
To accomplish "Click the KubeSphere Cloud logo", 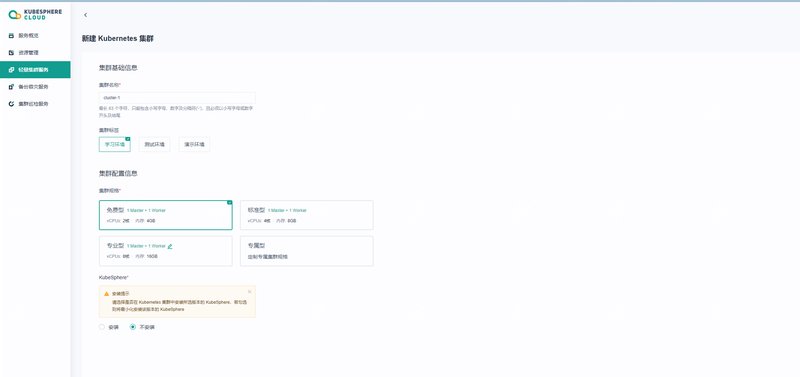I will (35, 14).
